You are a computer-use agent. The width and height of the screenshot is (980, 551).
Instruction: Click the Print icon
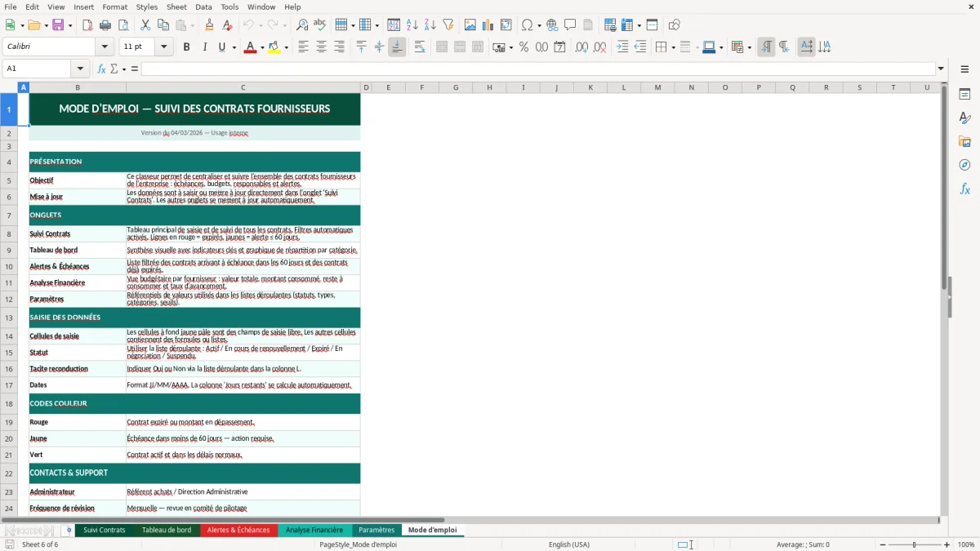[x=105, y=25]
